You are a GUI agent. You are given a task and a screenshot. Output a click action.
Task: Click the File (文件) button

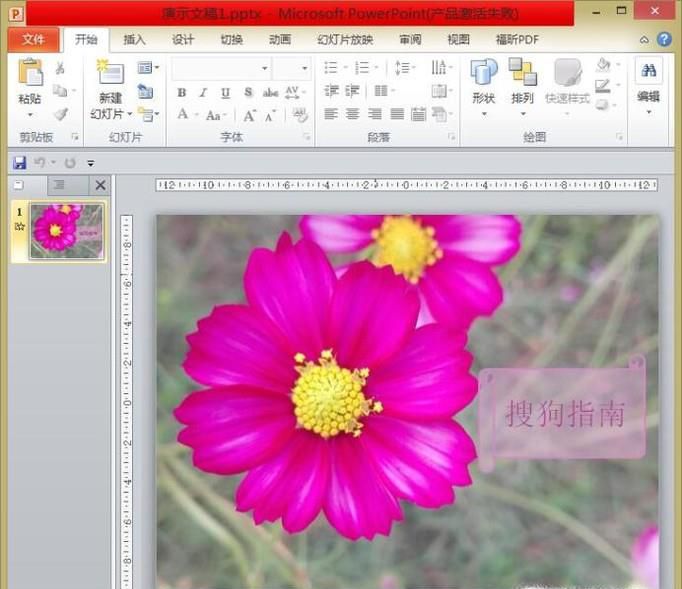[33, 40]
